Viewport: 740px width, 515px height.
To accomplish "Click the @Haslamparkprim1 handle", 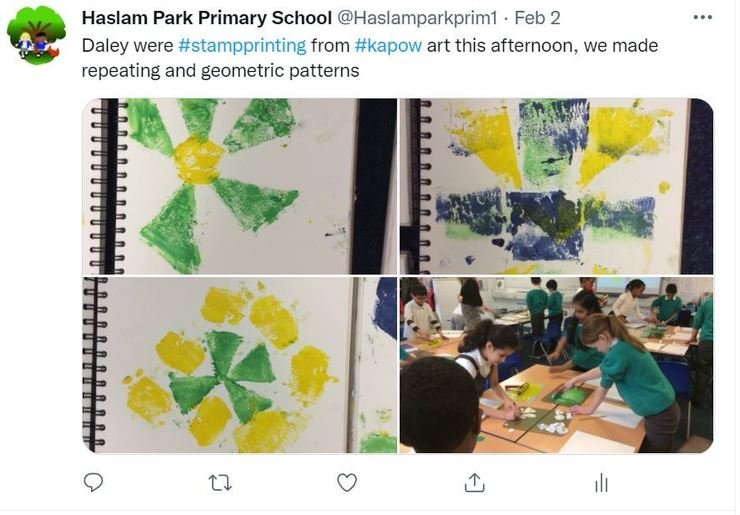I will [417, 18].
